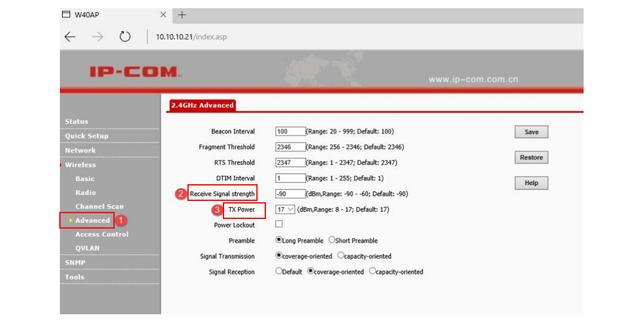Viewport: 644px width, 322px height.
Task: Enable the Power Lockout checkbox
Action: [x=279, y=224]
